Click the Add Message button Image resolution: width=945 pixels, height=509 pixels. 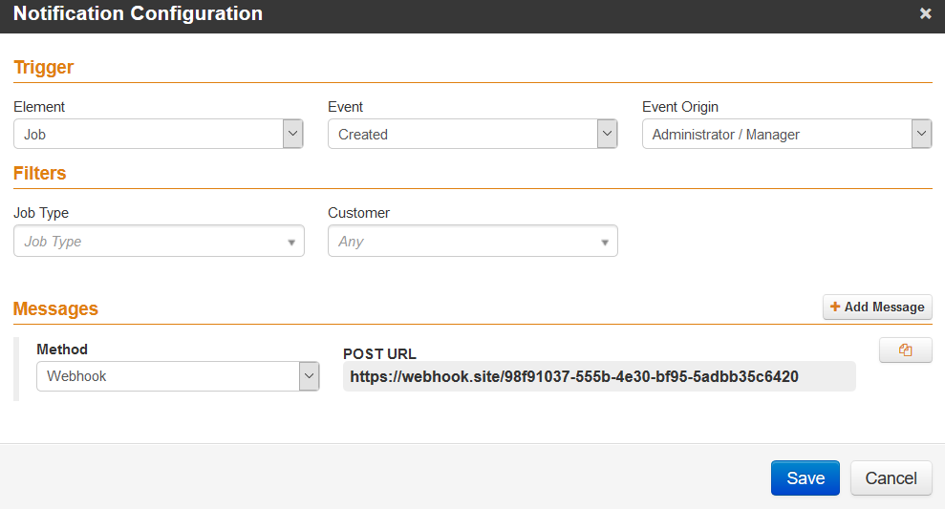click(878, 307)
